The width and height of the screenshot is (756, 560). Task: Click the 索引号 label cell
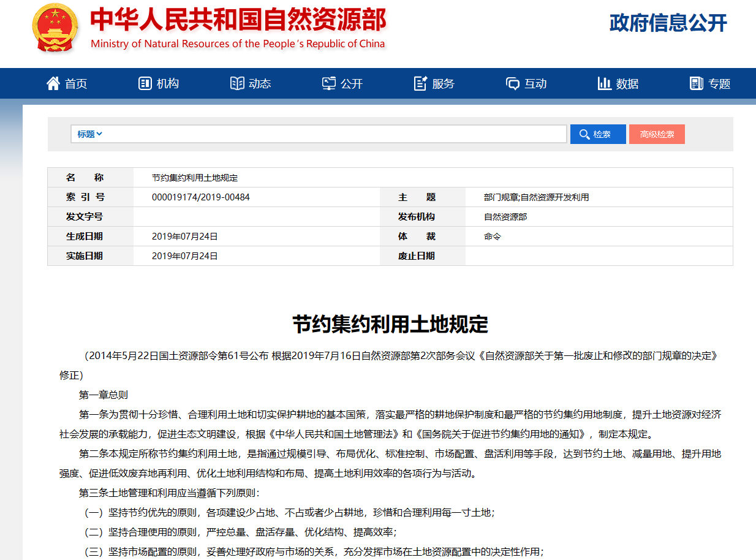pyautogui.click(x=91, y=197)
